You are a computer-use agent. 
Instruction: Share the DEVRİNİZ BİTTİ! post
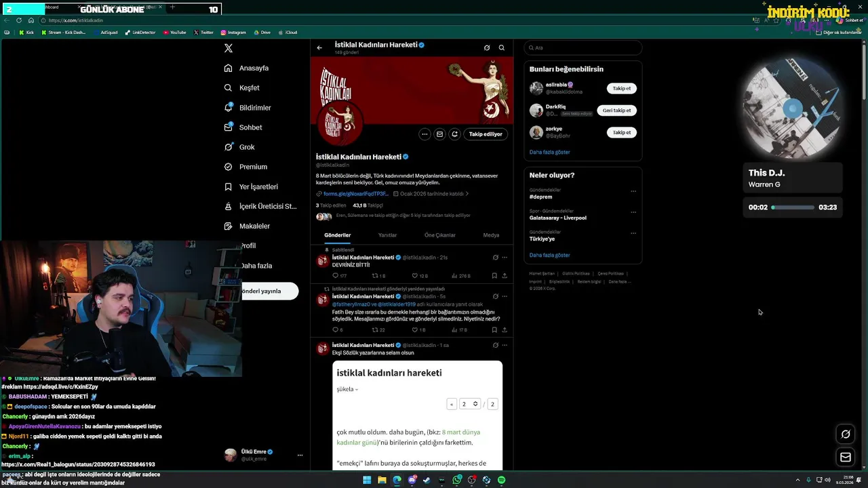[505, 276]
